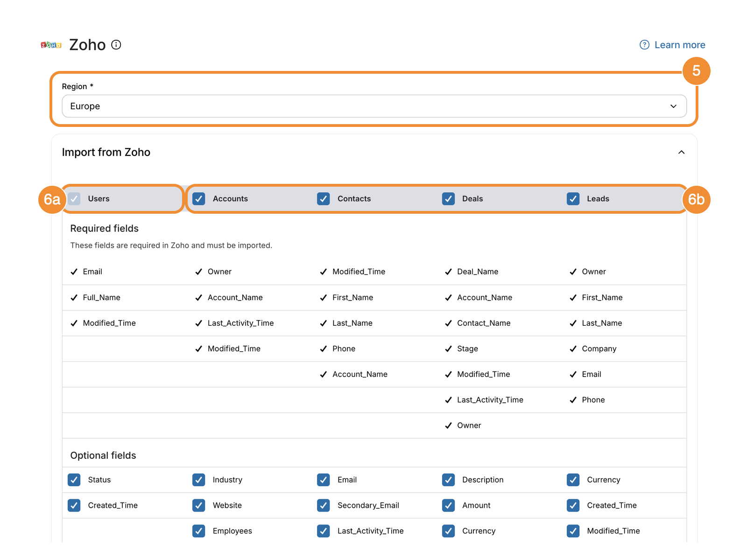This screenshot has height=560, width=747.
Task: Click the Zoho logo icon
Action: [x=51, y=45]
